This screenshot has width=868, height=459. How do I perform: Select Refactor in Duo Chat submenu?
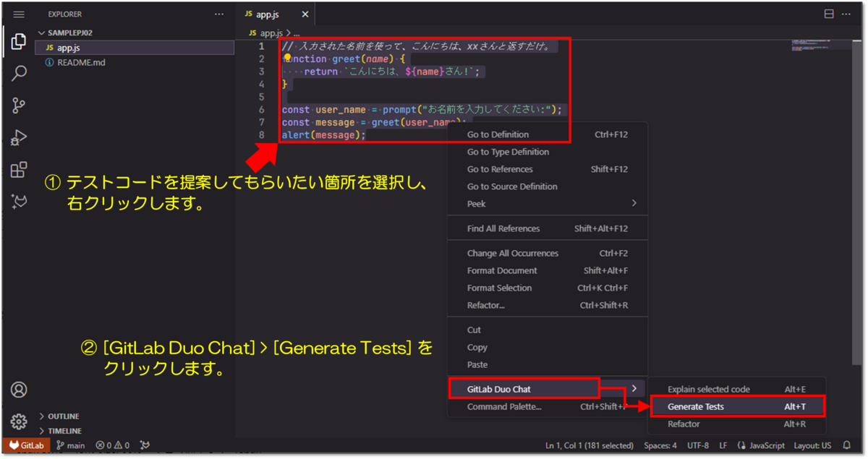[x=736, y=424]
